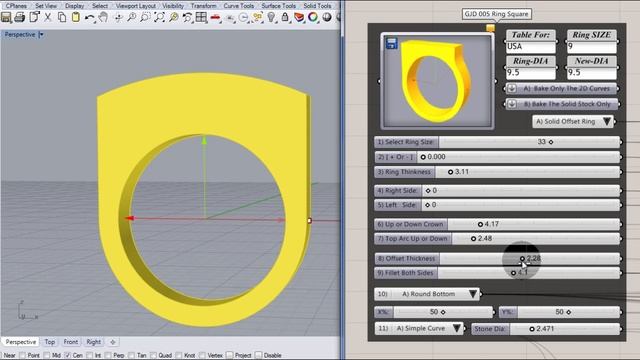Open the Solid Offset Ring dropdown
The width and height of the screenshot is (640, 360).
[573, 121]
